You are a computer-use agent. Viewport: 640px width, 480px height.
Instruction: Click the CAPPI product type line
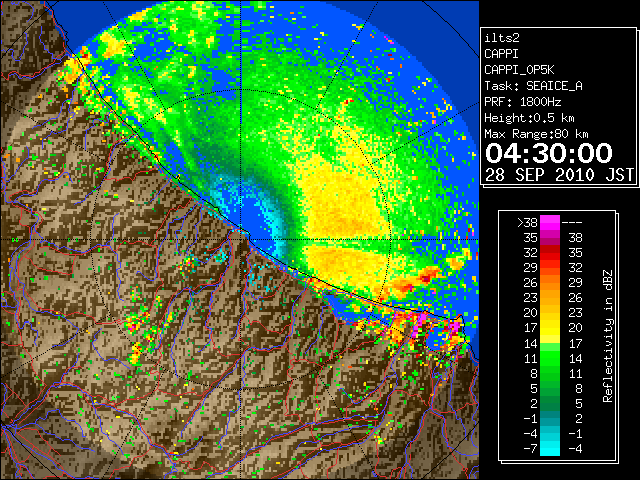501,54
